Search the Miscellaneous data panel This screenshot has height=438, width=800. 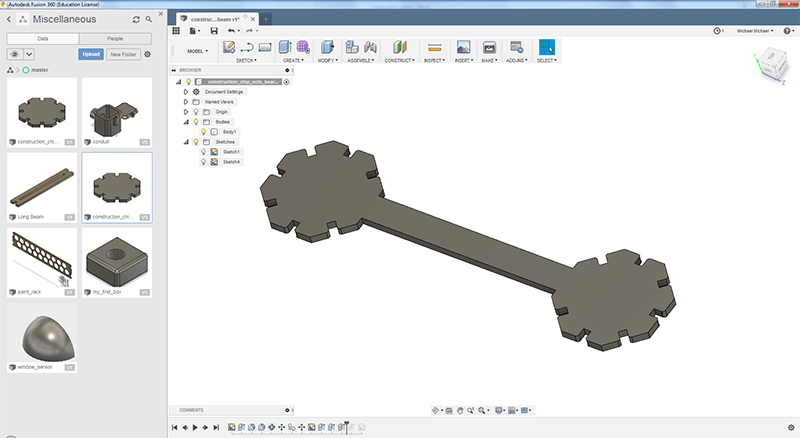click(148, 19)
